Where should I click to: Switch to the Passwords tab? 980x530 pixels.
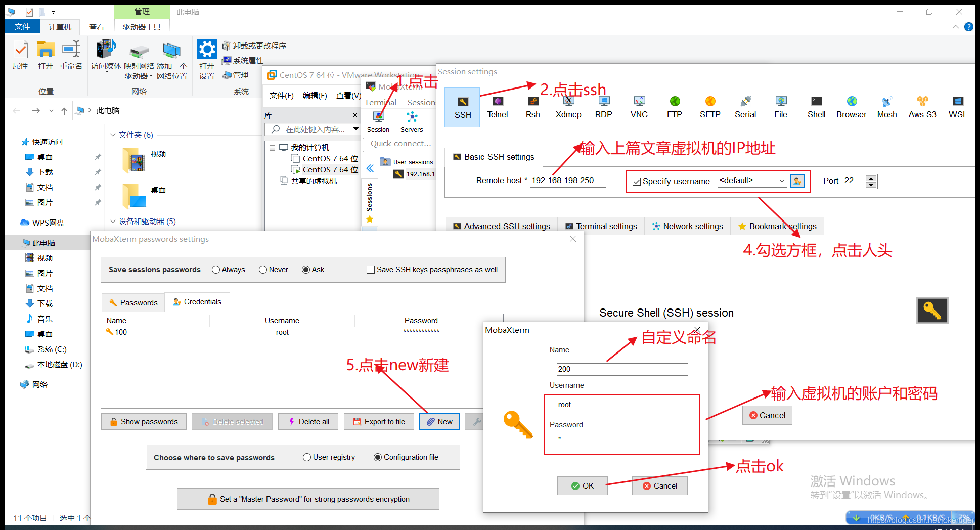(x=133, y=302)
